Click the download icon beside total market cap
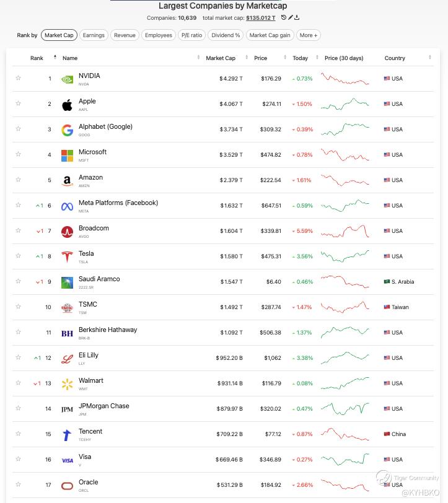Viewport: 448px width, 503px height. pyautogui.click(x=297, y=18)
